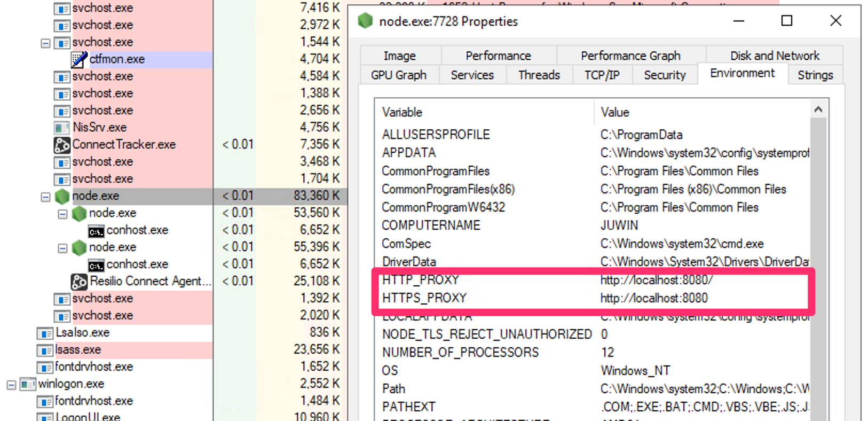Select the Lsalso.exe process

coord(82,333)
